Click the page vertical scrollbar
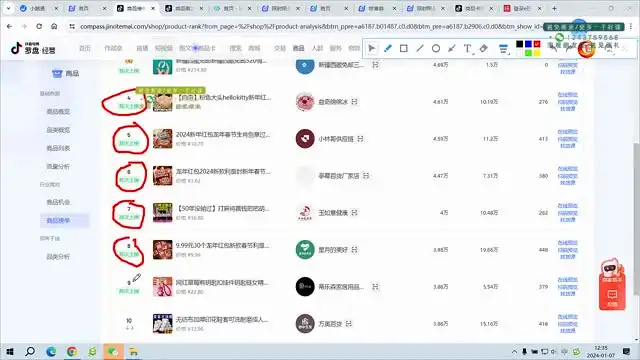 pyautogui.click(x=637, y=218)
